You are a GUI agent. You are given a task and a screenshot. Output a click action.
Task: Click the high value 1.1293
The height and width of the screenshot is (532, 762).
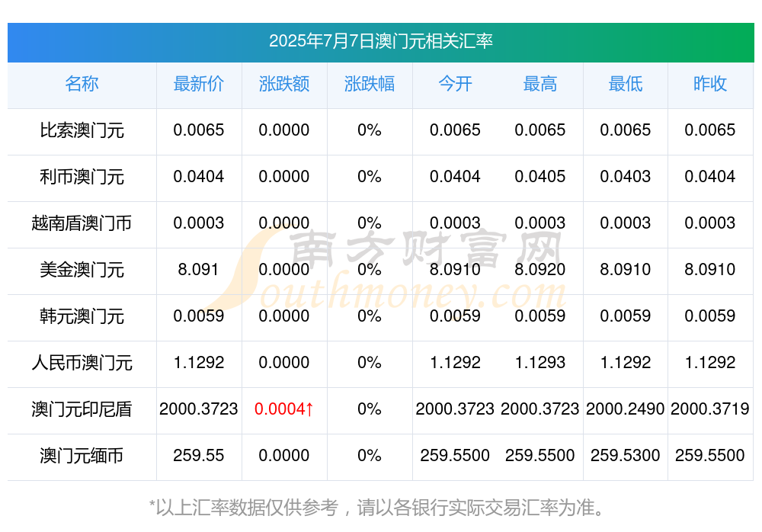click(x=540, y=363)
